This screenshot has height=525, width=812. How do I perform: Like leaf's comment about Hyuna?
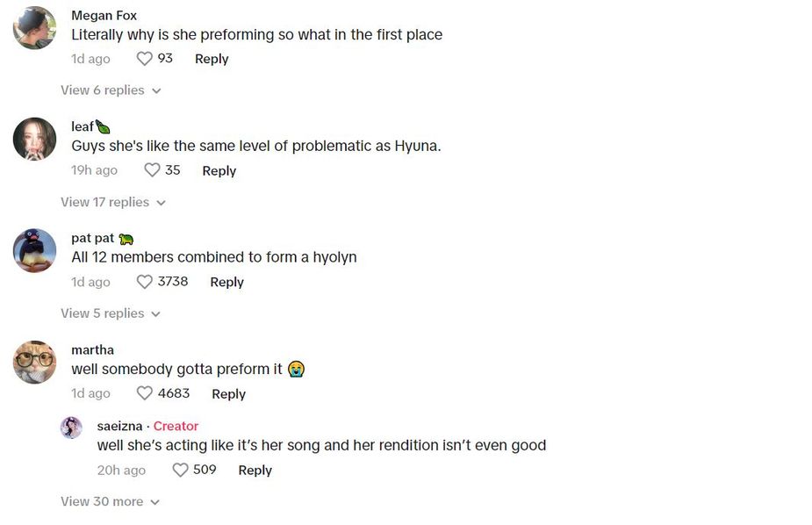point(151,170)
